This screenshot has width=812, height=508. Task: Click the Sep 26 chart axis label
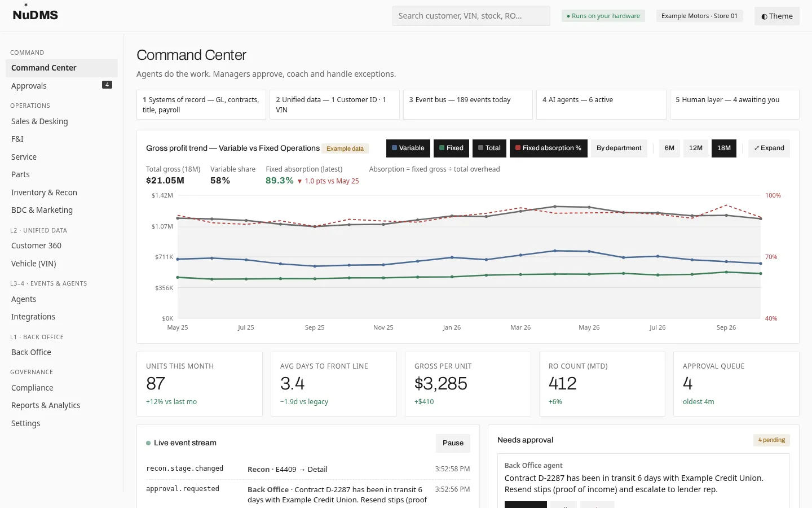pyautogui.click(x=726, y=327)
